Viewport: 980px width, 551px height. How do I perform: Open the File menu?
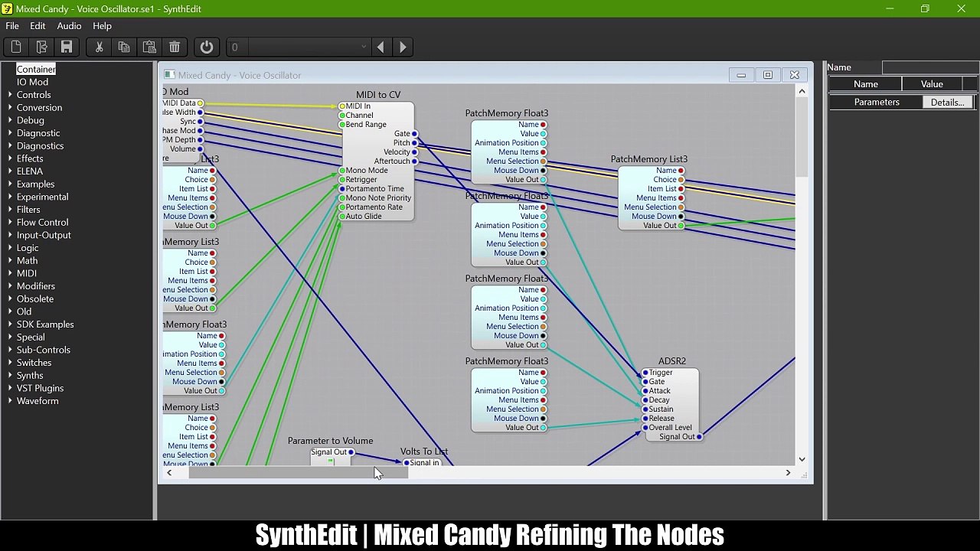coord(12,26)
